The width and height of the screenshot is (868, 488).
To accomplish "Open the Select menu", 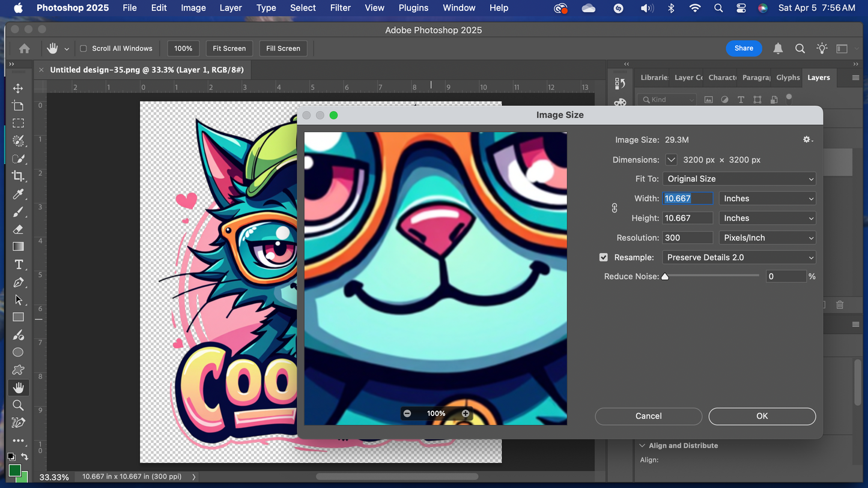I will 303,8.
